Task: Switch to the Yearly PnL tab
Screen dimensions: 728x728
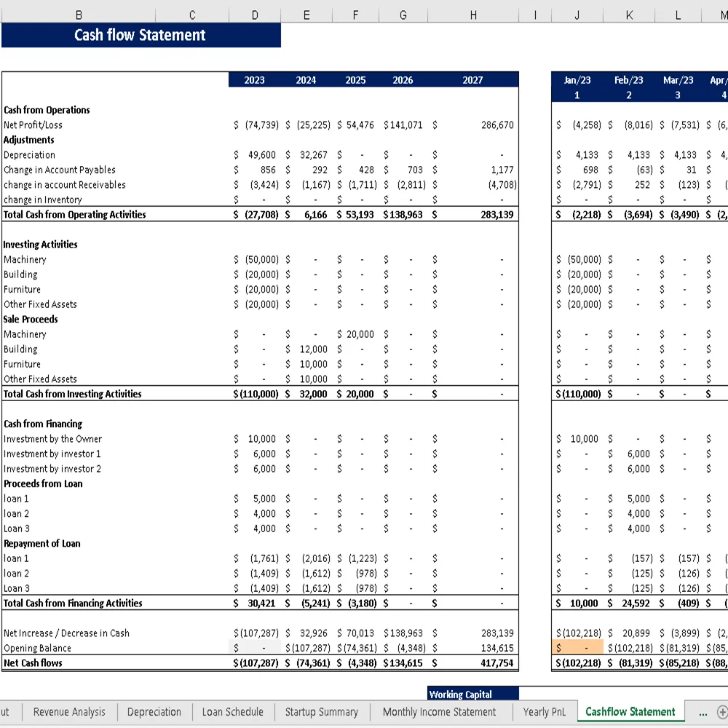Action: [544, 712]
